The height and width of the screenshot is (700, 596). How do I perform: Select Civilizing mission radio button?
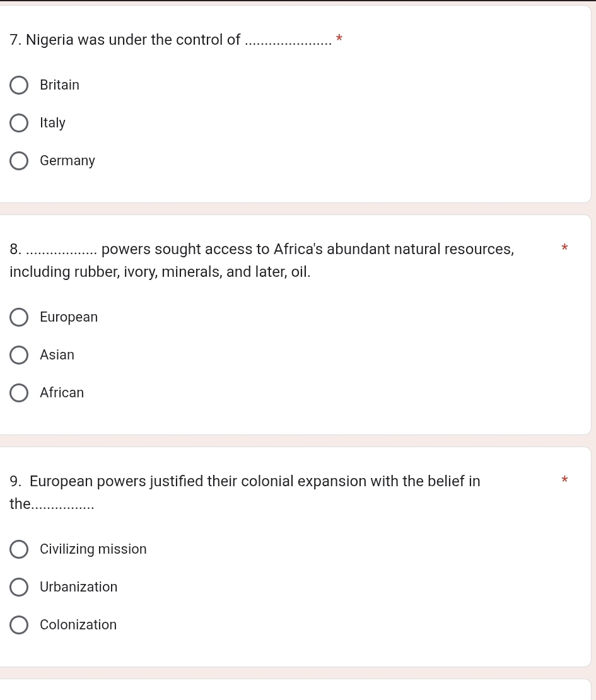click(19, 549)
